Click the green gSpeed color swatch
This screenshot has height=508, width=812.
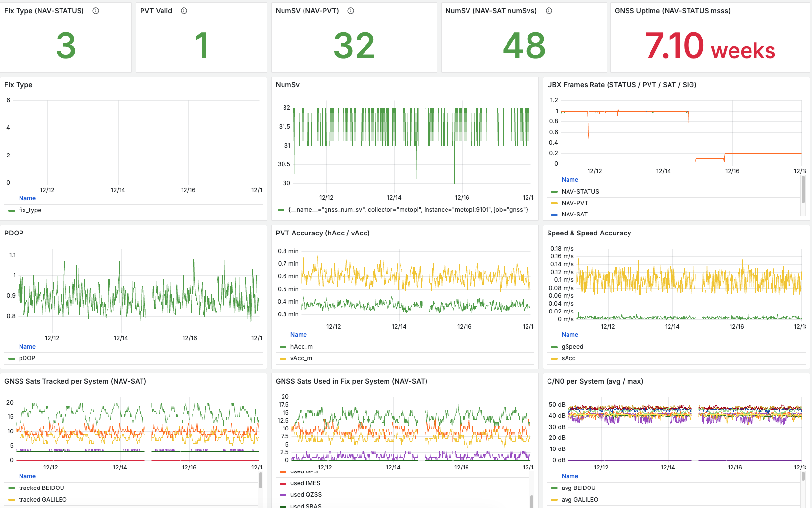(x=554, y=347)
